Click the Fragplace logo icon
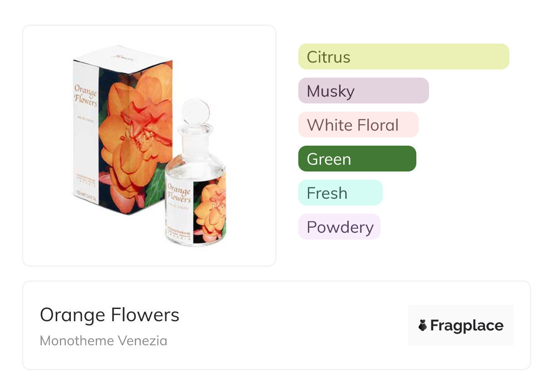The height and width of the screenshot is (392, 553). (423, 325)
